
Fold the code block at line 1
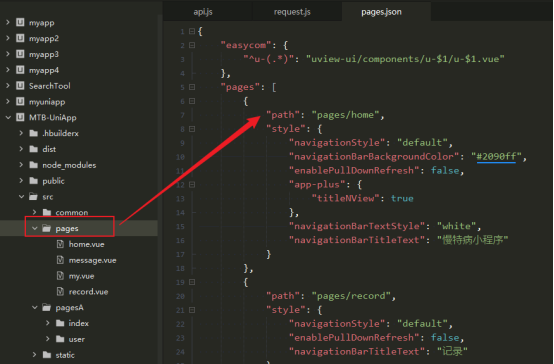[192, 31]
